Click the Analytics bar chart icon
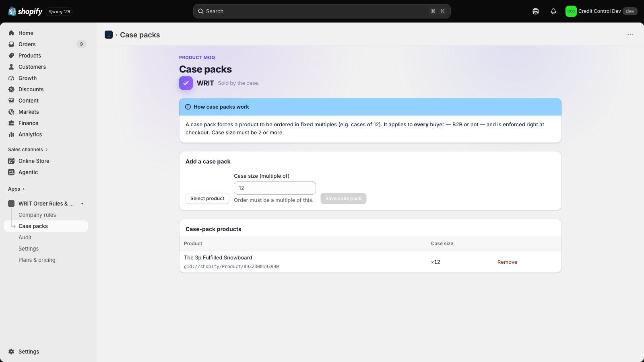 pyautogui.click(x=11, y=134)
